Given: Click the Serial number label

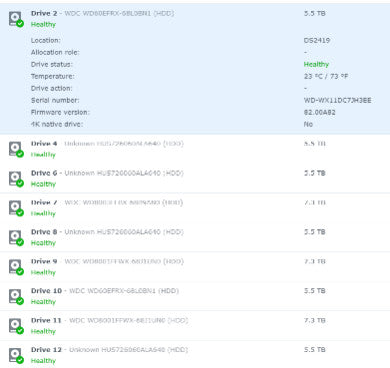Looking at the screenshot, I should [x=55, y=100].
